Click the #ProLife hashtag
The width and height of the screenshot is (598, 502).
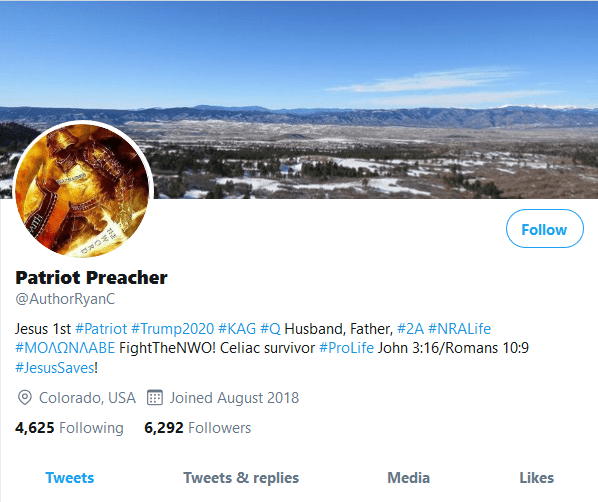coord(346,348)
